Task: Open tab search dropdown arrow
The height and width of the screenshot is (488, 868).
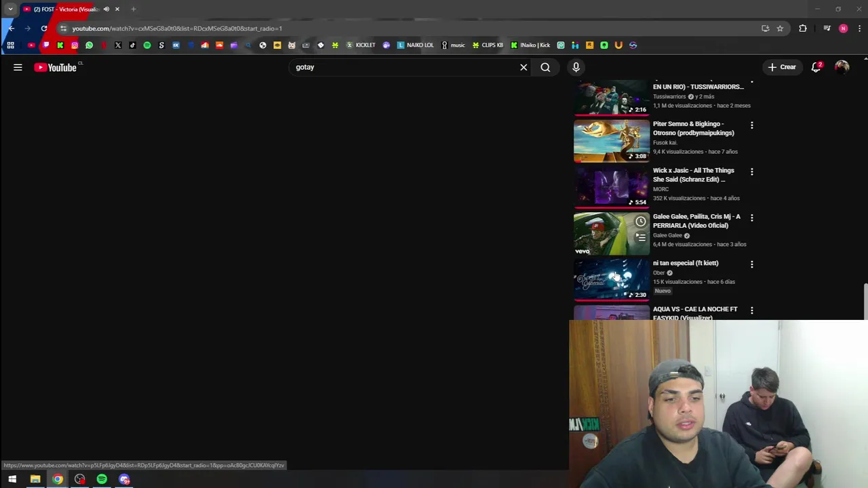Action: [x=10, y=9]
